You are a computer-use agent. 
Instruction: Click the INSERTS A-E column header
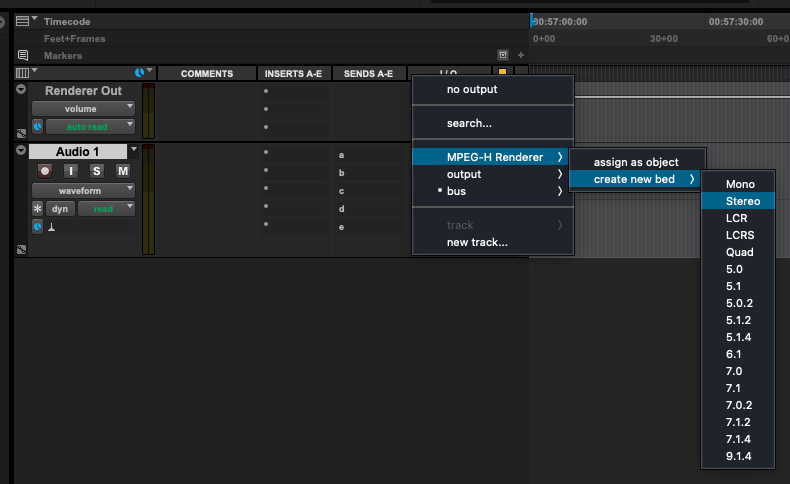(293, 74)
